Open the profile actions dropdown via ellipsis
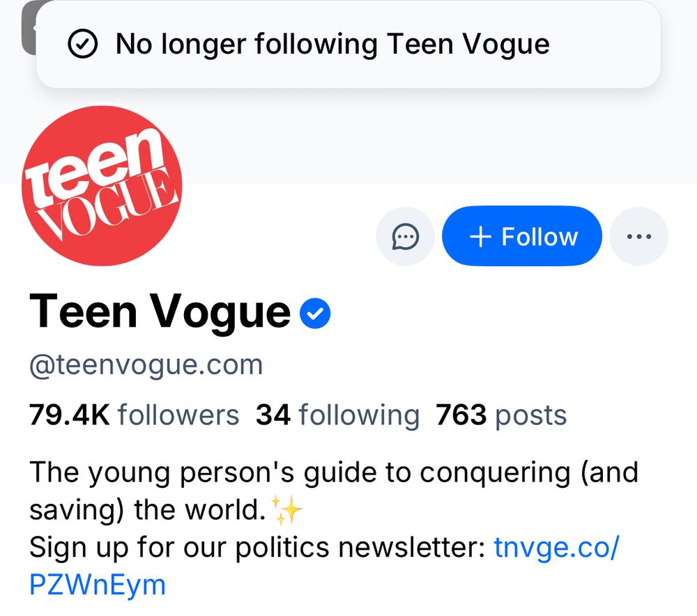697x616 pixels. point(638,236)
